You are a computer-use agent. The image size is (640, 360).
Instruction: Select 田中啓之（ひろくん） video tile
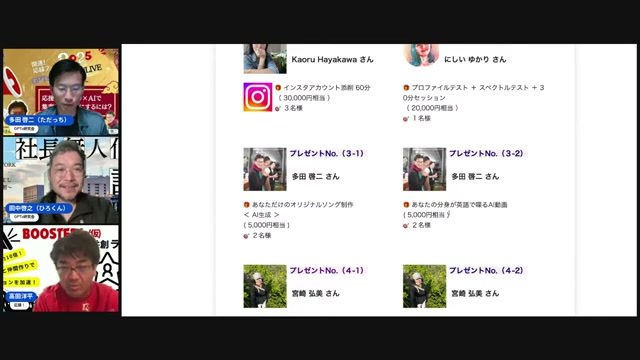click(x=61, y=180)
